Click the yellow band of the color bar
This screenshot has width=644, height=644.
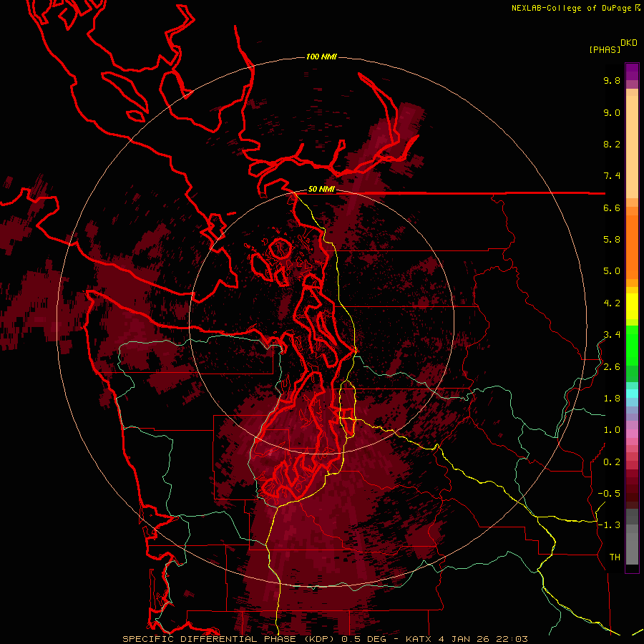tap(632, 306)
